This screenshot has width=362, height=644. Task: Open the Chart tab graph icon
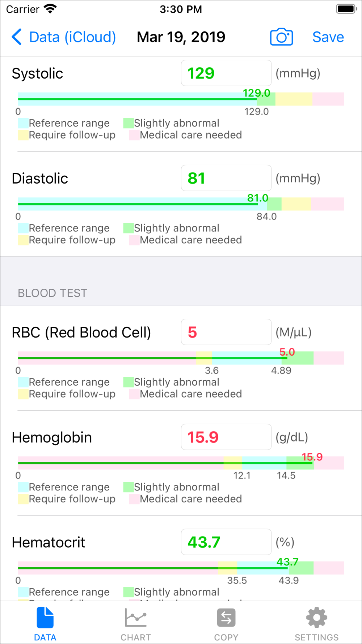point(136,618)
